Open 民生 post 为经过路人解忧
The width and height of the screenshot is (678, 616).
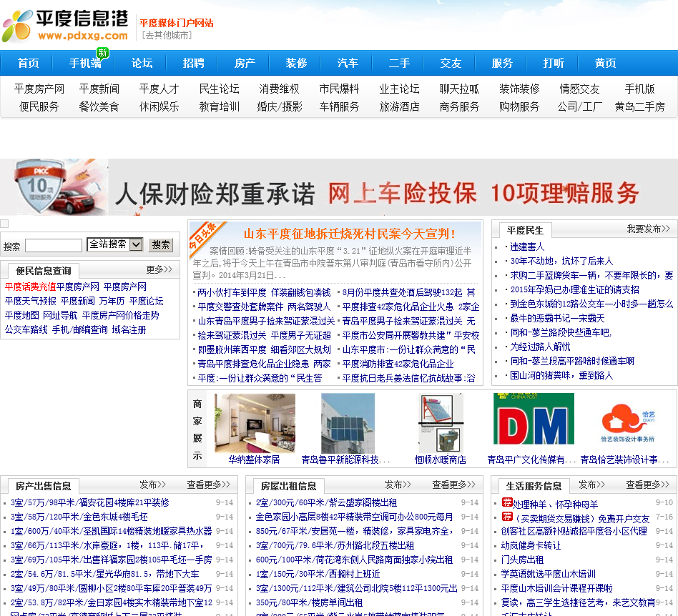[x=540, y=347]
